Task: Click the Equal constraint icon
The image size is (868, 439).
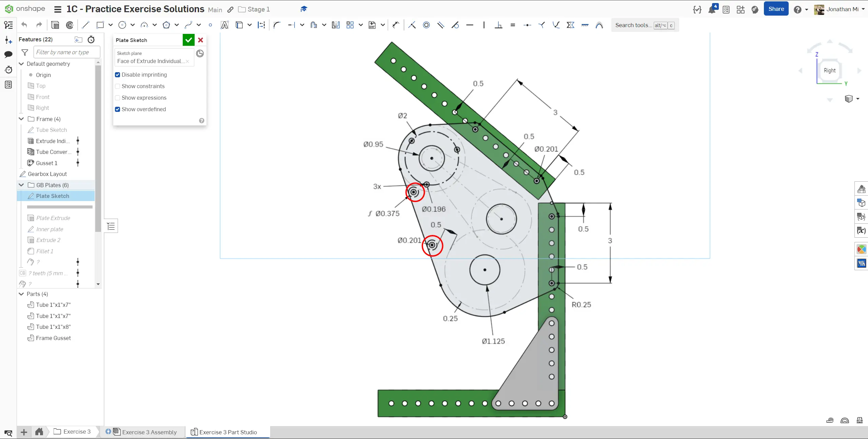Action: click(x=513, y=25)
